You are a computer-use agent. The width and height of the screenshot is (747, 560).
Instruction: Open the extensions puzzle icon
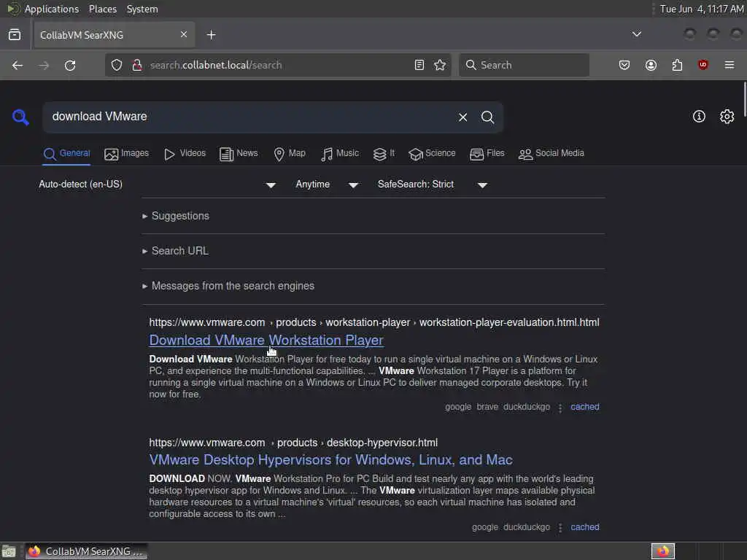click(x=677, y=65)
